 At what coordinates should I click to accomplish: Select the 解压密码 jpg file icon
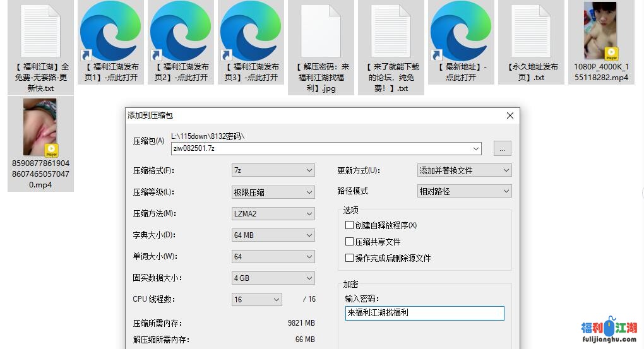tap(321, 32)
